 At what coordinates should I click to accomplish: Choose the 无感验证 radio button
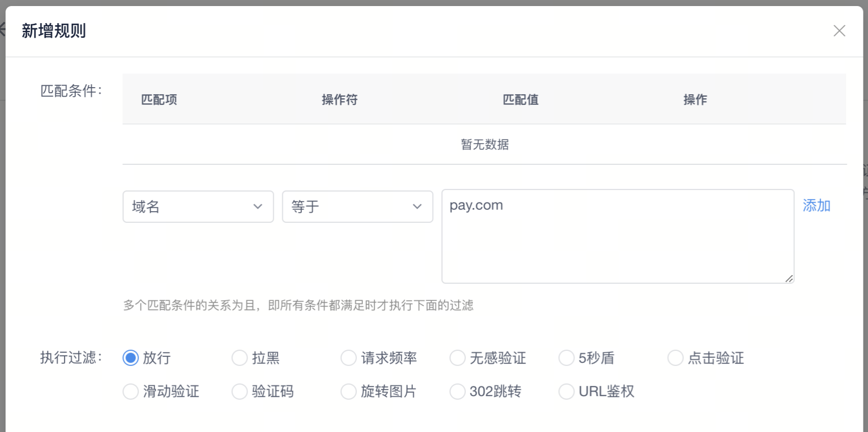tap(458, 358)
